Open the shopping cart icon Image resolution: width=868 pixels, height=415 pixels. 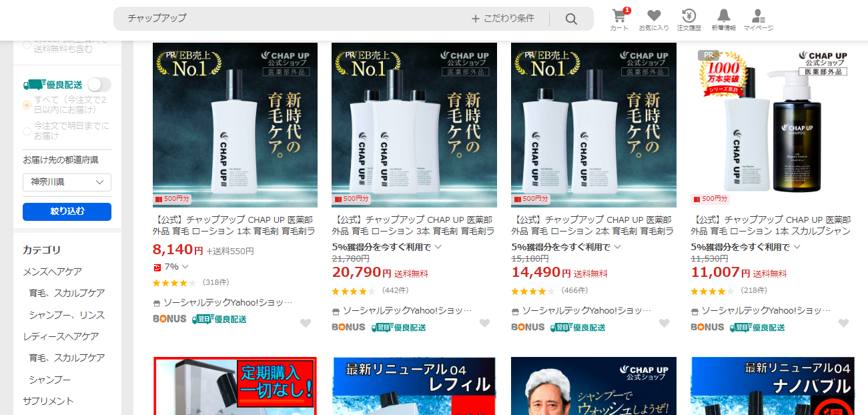pyautogui.click(x=619, y=16)
